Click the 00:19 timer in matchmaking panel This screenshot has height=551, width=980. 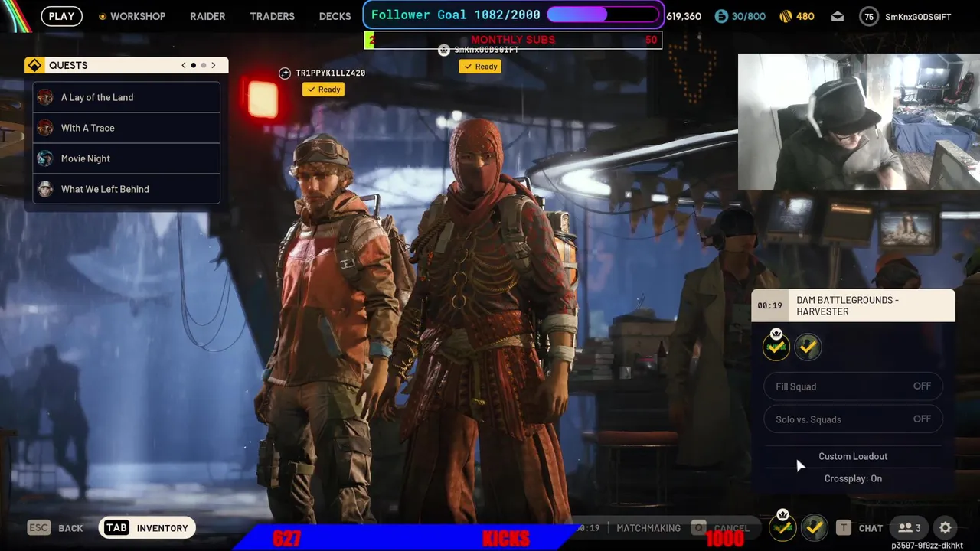(x=769, y=305)
